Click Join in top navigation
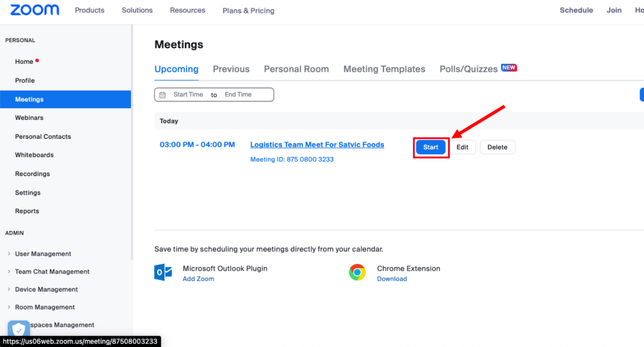This screenshot has width=644, height=347. [x=614, y=10]
